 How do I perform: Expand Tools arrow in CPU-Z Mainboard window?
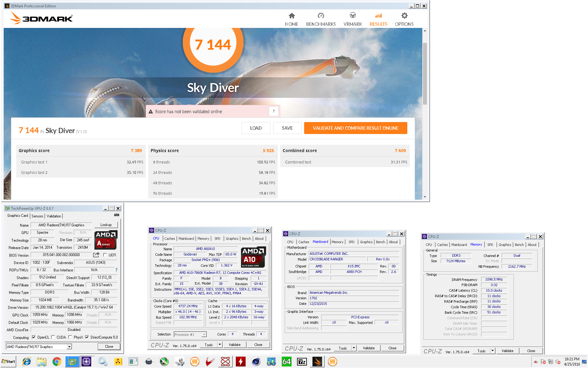coord(354,348)
